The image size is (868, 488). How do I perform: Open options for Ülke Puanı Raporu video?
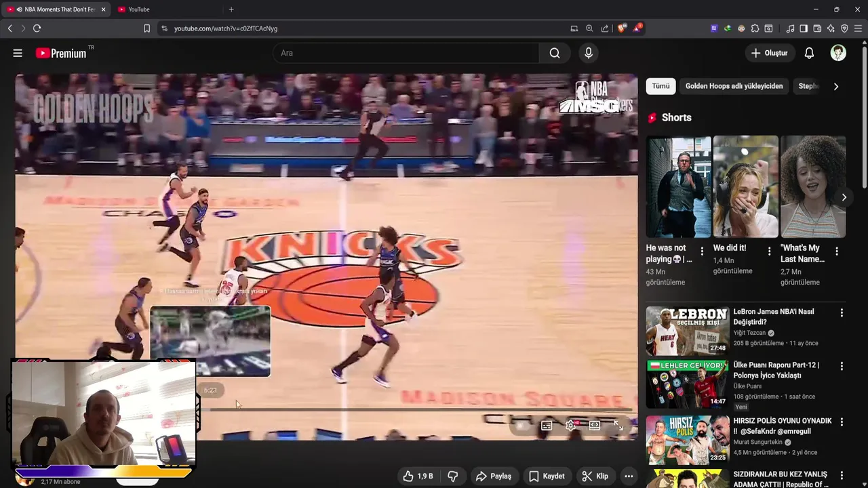(x=842, y=366)
